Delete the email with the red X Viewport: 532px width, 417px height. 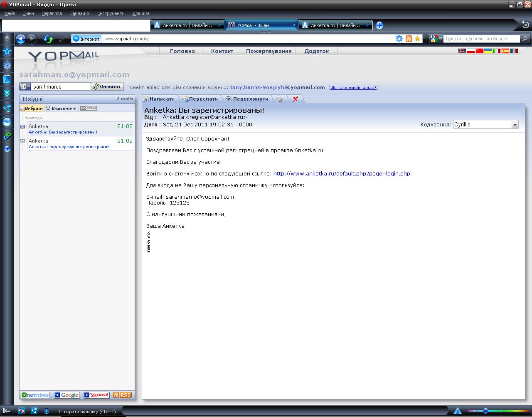click(296, 99)
